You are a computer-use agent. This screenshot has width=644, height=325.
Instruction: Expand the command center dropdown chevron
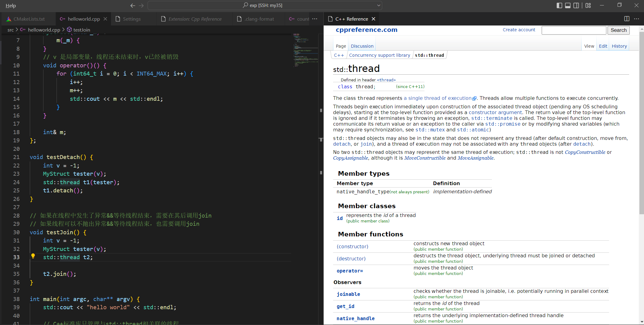378,5
